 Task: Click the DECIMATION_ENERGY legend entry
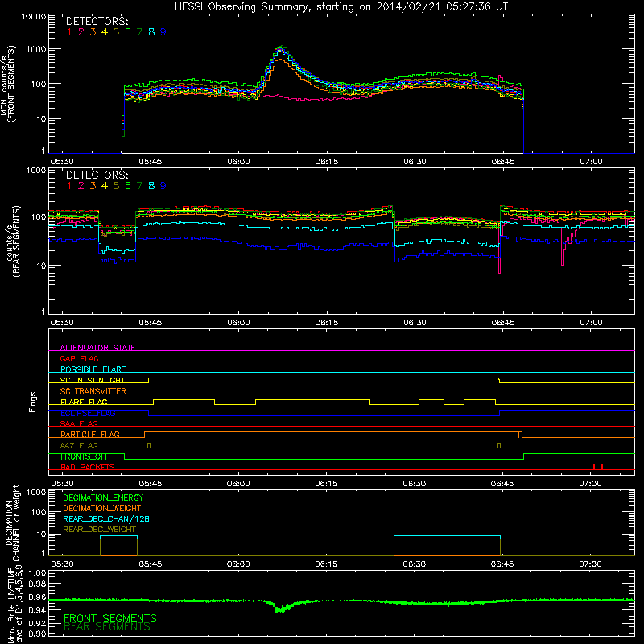coord(103,497)
